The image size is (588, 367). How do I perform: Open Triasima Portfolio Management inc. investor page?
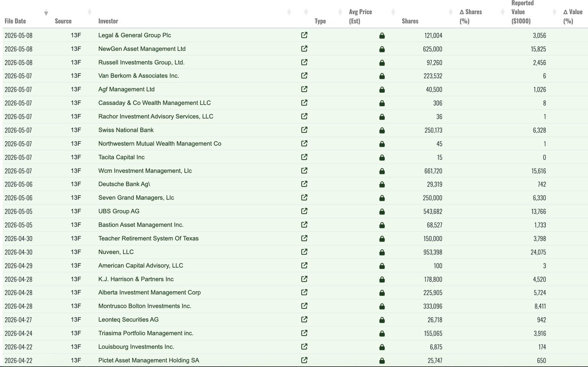146,333
